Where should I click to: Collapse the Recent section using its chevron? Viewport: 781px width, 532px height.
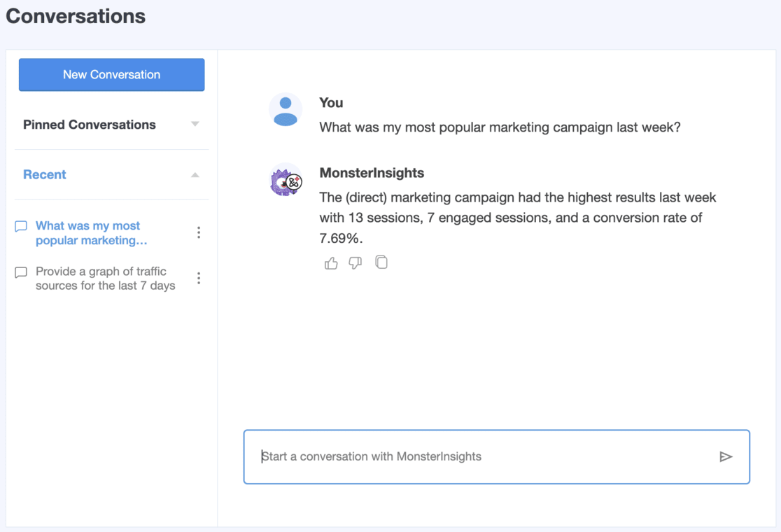197,174
